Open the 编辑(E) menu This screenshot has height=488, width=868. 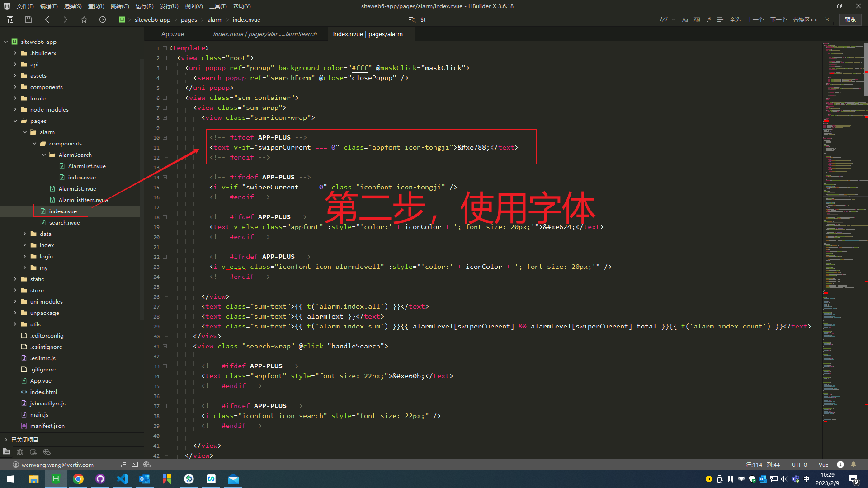49,6
